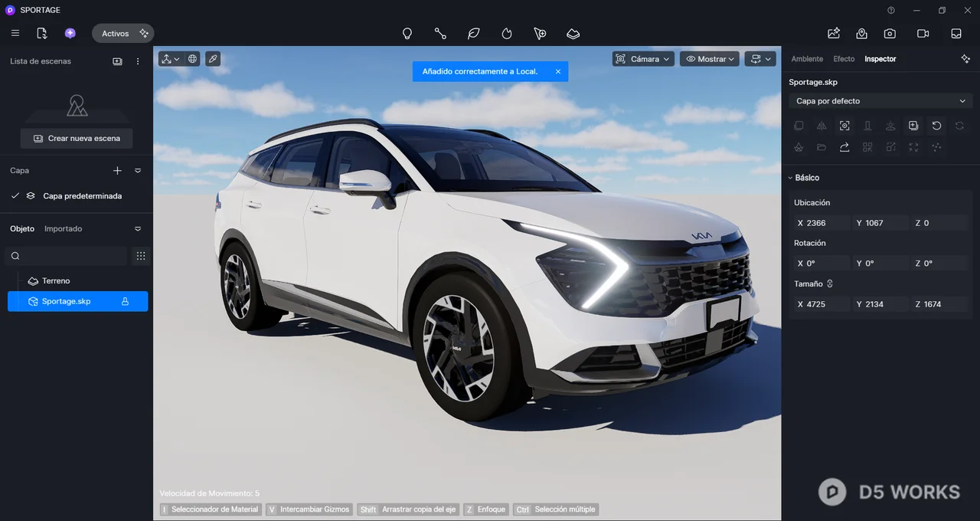Click the object search field
The image size is (980, 521).
pos(66,256)
